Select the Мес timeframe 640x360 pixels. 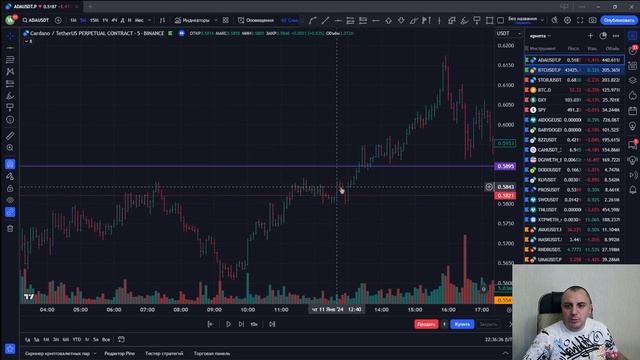139,20
